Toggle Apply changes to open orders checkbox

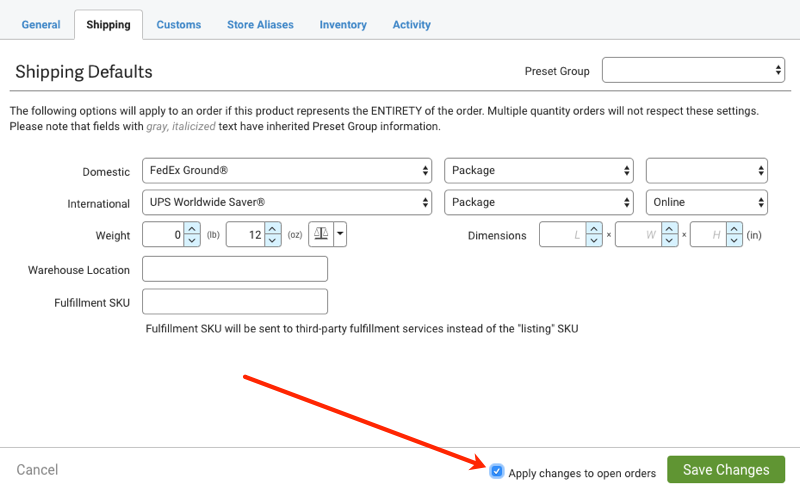[x=497, y=471]
